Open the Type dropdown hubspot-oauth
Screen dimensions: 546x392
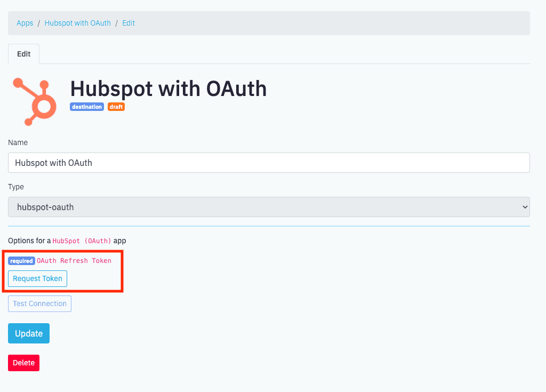[x=269, y=207]
